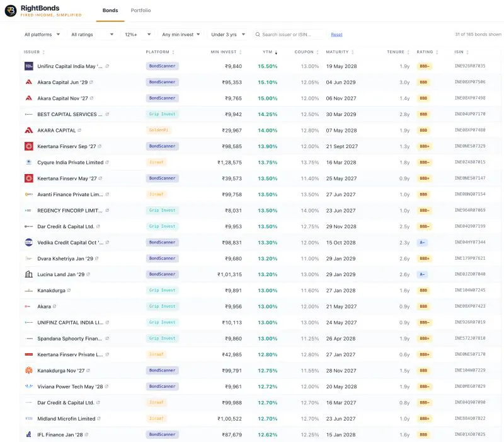This screenshot has height=442, width=504.
Task: Click Vedika Credit Capital issuer logo
Action: click(29, 242)
